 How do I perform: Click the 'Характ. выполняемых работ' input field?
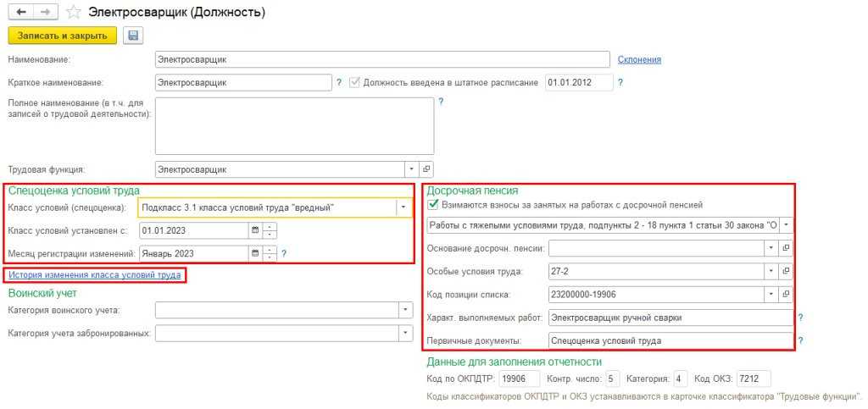click(x=670, y=318)
